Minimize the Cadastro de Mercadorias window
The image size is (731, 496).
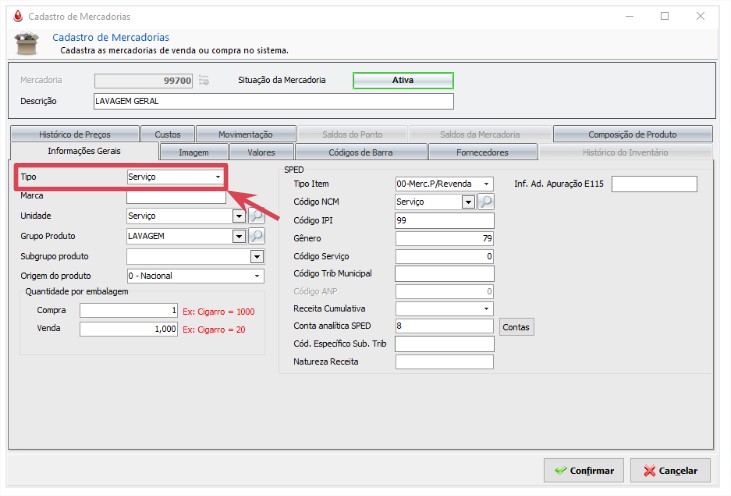pyautogui.click(x=629, y=16)
